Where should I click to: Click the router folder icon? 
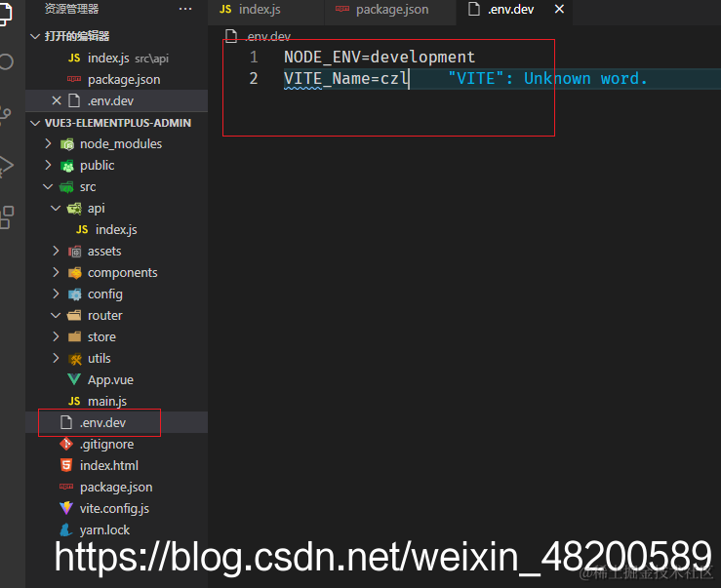coord(74,316)
